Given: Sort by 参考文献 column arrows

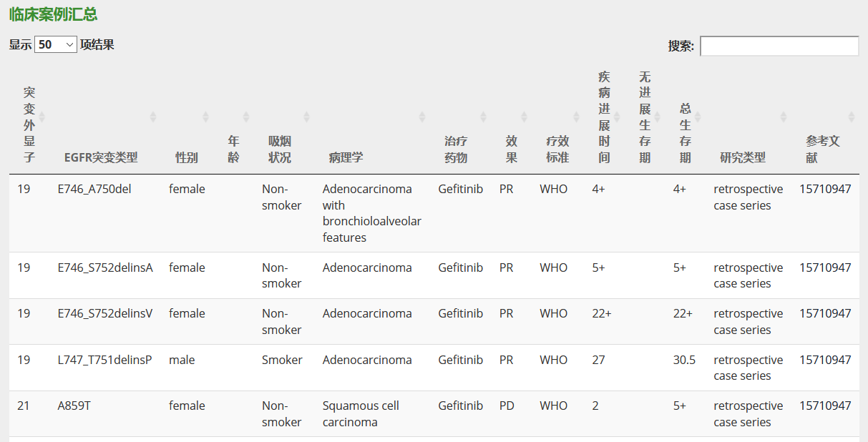Looking at the screenshot, I should (x=851, y=117).
